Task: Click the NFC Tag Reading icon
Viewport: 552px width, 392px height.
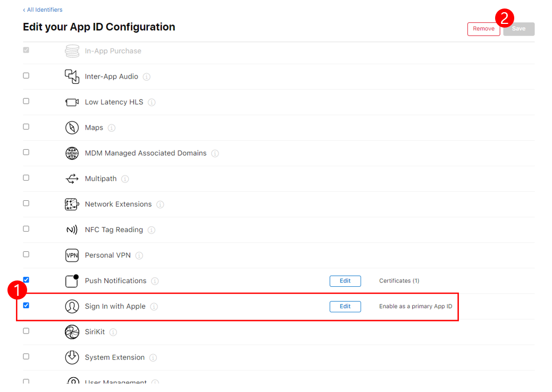Action: [72, 230]
